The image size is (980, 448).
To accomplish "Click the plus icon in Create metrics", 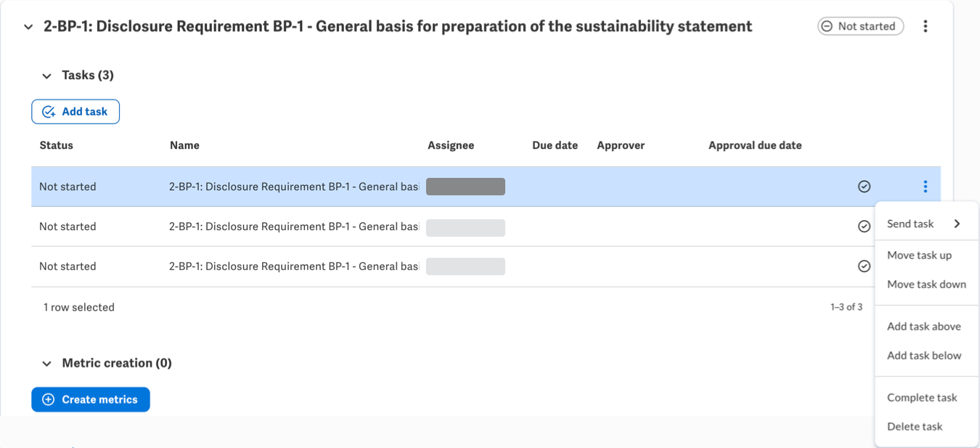I will (x=47, y=399).
